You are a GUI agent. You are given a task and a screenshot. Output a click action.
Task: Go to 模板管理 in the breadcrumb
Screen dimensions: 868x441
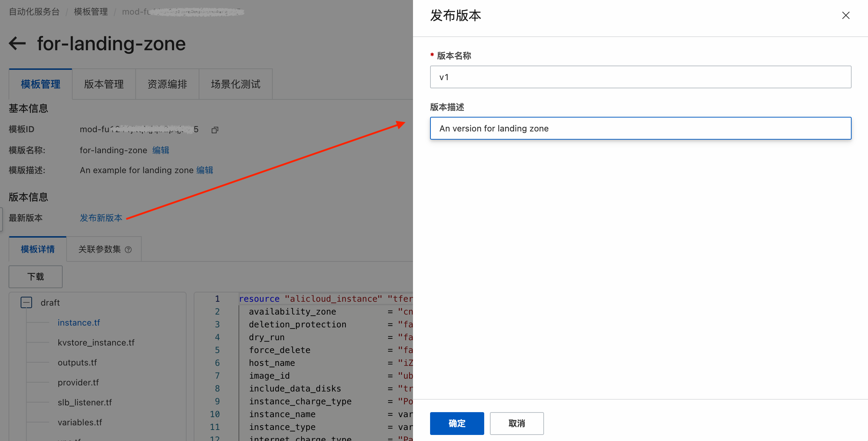91,12
